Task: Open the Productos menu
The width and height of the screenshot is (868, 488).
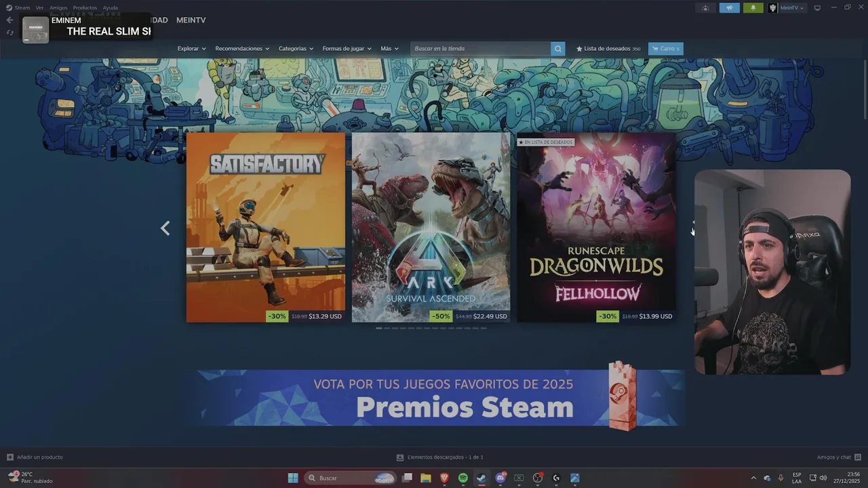Action: click(85, 7)
